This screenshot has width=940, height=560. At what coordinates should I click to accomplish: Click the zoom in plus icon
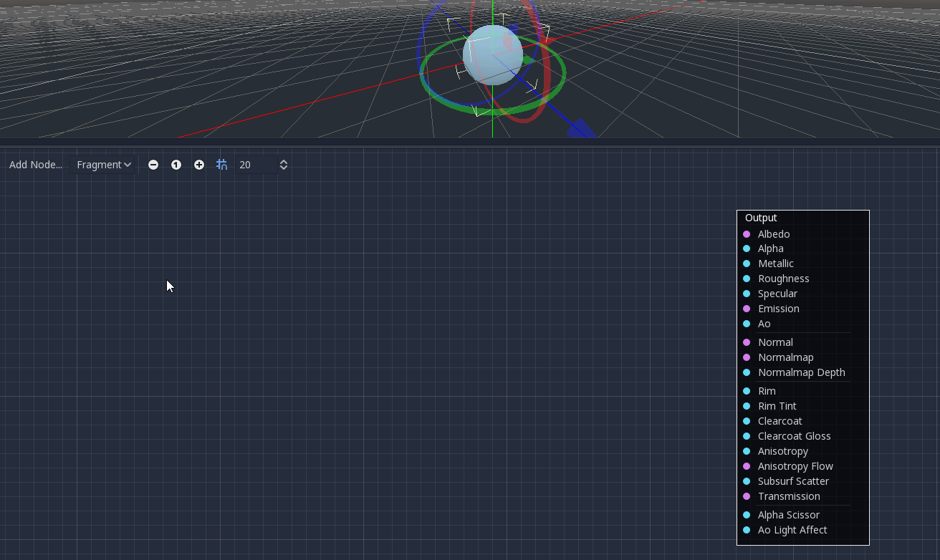(199, 165)
